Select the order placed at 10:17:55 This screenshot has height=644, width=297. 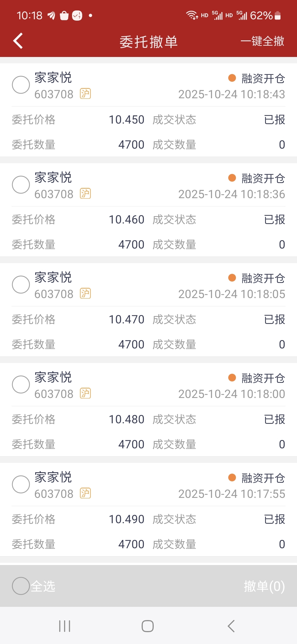21,484
